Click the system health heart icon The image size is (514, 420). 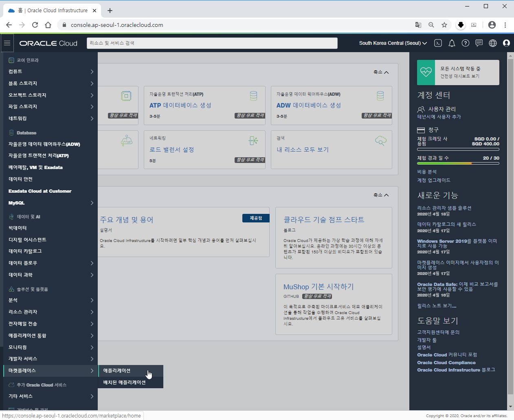(426, 72)
